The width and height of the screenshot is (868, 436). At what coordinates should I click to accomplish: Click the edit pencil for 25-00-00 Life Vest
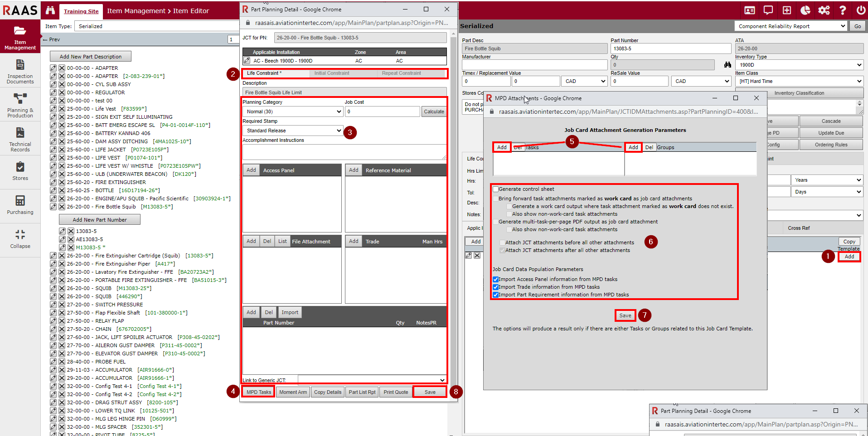pos(53,109)
